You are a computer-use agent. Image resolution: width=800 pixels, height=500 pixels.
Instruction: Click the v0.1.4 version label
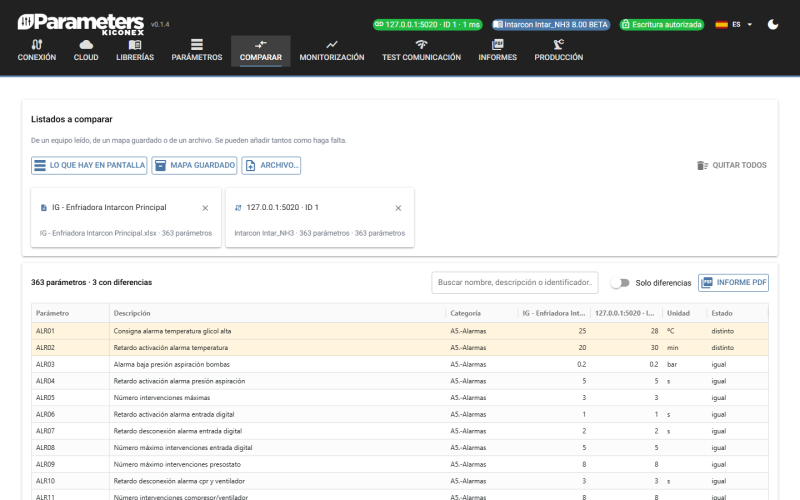(160, 24)
